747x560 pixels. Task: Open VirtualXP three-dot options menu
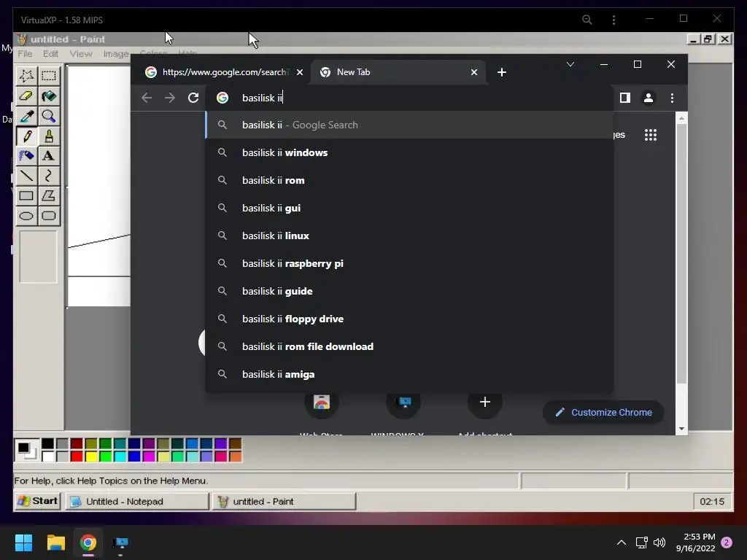tap(614, 20)
